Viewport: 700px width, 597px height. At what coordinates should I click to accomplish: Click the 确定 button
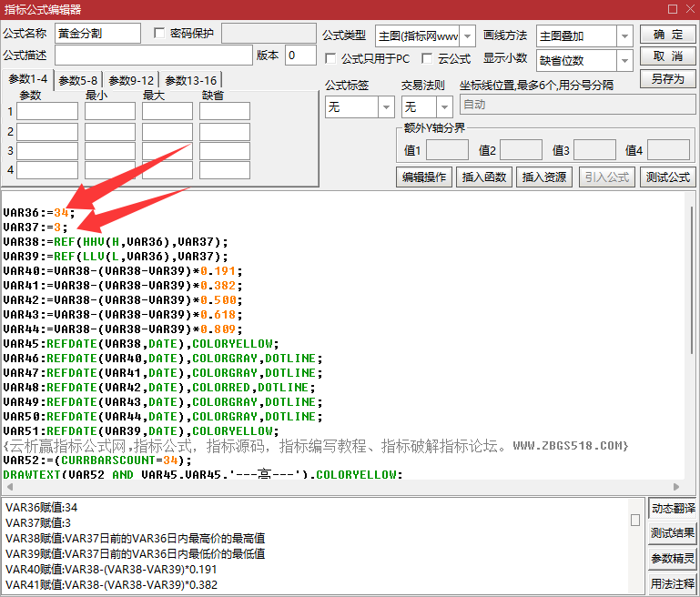(667, 35)
